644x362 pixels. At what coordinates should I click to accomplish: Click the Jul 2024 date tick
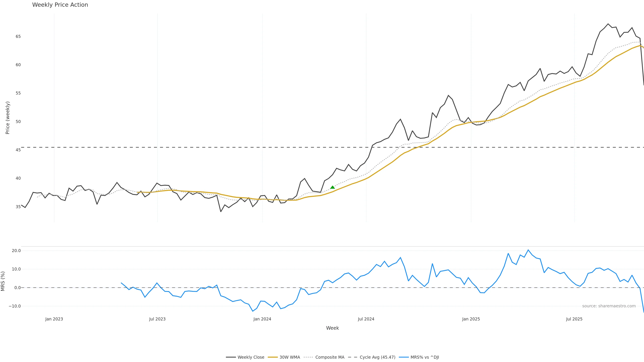366,319
